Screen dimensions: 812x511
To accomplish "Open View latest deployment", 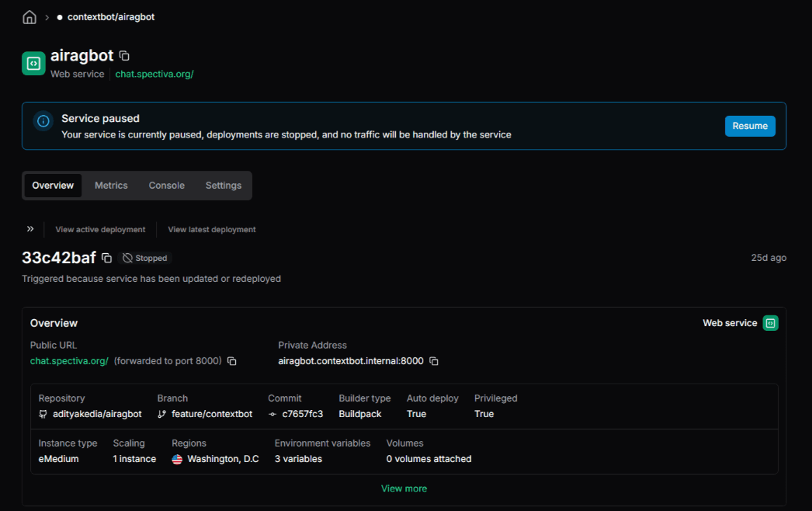I will (212, 230).
